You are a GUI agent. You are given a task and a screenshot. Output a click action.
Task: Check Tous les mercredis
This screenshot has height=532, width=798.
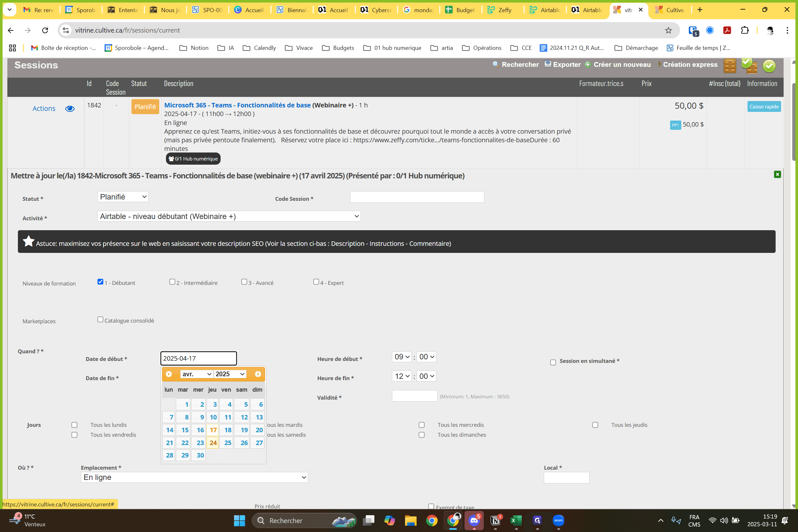click(421, 425)
